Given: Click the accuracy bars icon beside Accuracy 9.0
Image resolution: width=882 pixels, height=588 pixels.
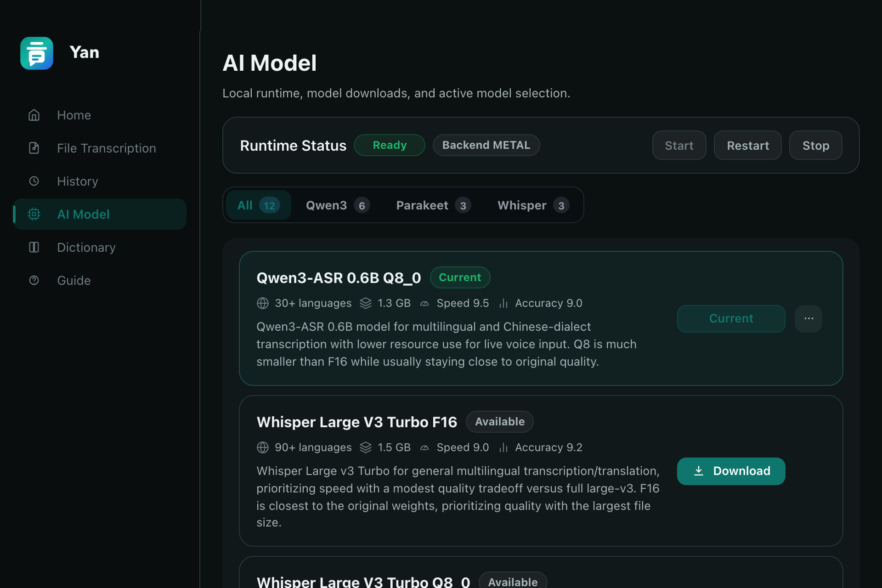Looking at the screenshot, I should 503,303.
